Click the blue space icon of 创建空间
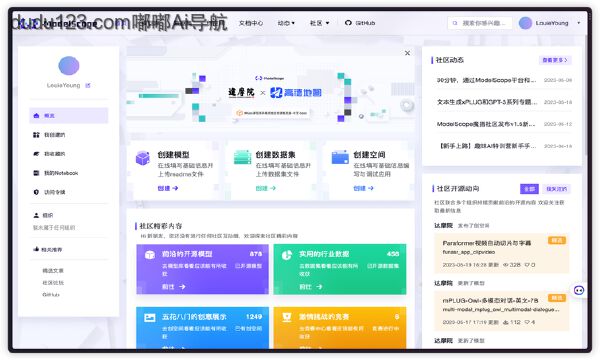This screenshot has width=600, height=360. click(x=340, y=157)
